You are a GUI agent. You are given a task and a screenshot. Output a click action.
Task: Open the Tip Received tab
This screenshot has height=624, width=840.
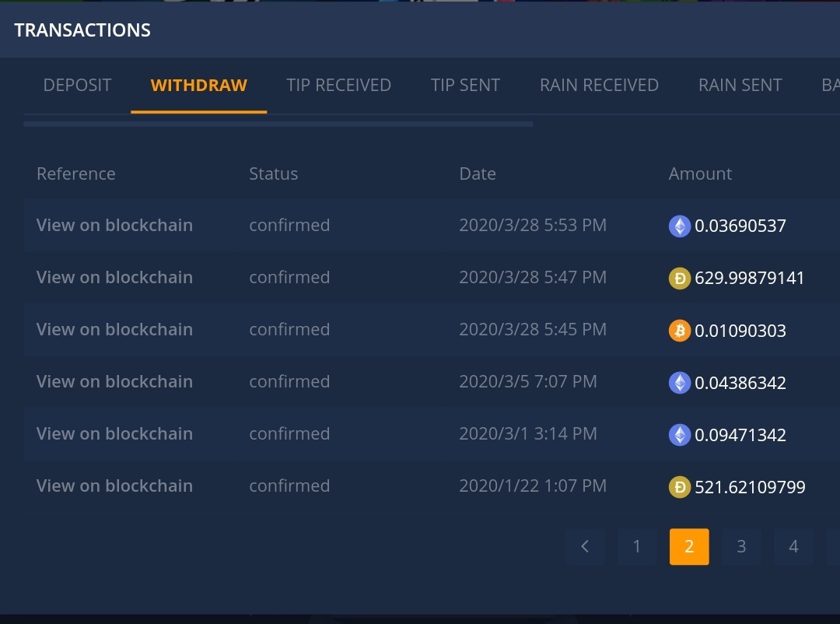(x=338, y=85)
